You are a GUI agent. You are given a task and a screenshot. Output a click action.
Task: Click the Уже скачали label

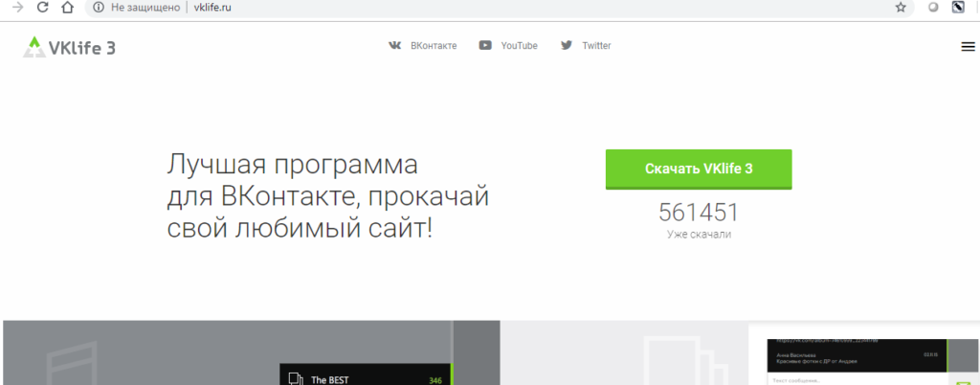point(699,235)
